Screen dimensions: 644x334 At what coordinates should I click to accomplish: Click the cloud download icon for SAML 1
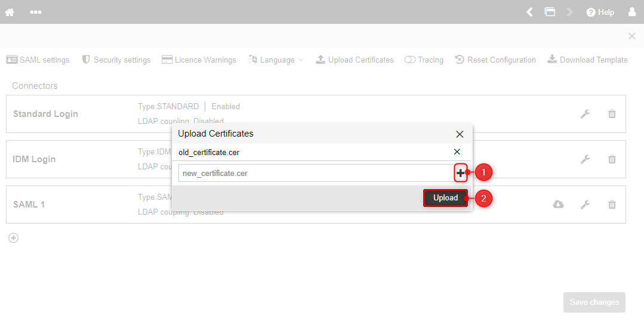[559, 204]
